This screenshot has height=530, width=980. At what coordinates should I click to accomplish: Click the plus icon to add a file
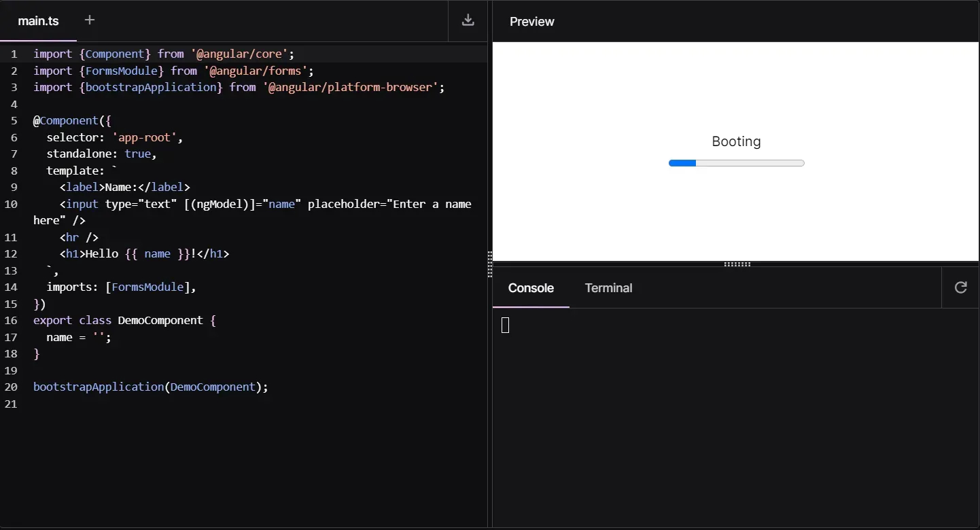(x=90, y=20)
